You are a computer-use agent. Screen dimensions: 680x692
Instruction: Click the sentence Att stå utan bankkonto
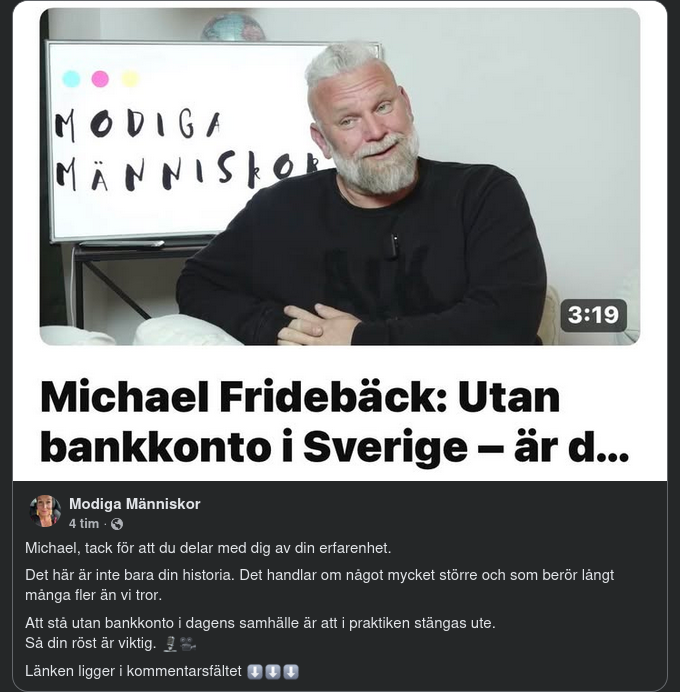coord(260,623)
